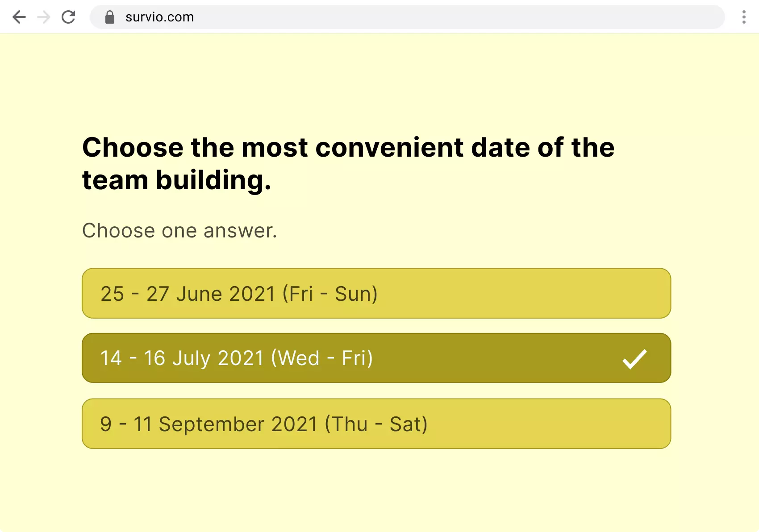Click the grayed-out forward button
Image resolution: width=759 pixels, height=532 pixels.
[x=44, y=17]
